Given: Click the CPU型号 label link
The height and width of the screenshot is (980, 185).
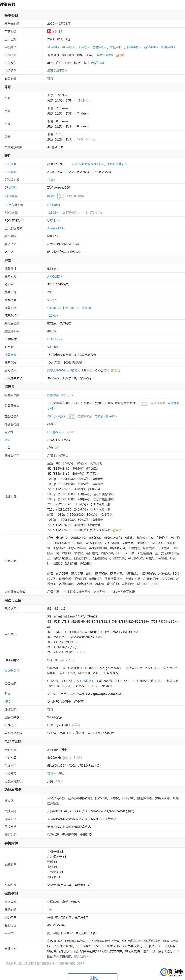Looking at the screenshot, I should coord(10,164).
